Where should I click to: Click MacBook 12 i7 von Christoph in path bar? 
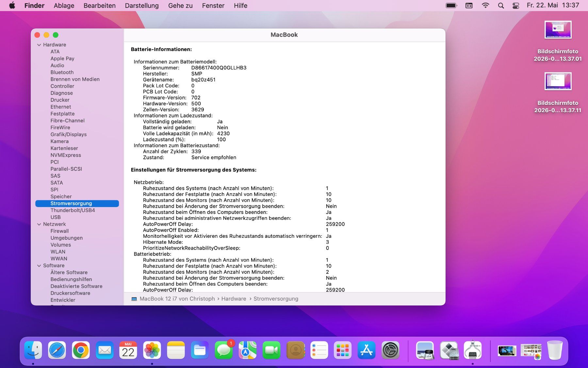(173, 299)
